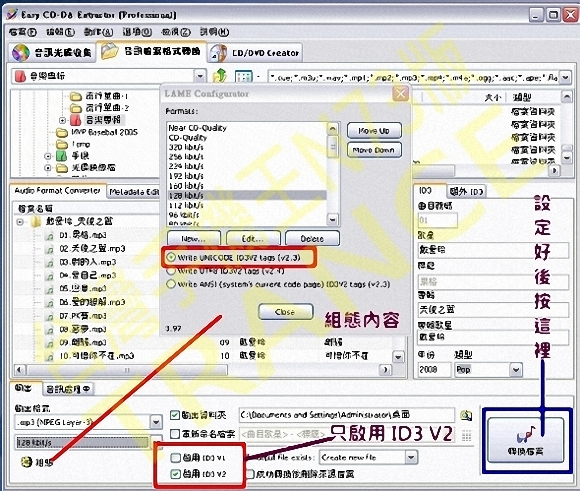Click New... format button
580x491 pixels.
coord(193,239)
